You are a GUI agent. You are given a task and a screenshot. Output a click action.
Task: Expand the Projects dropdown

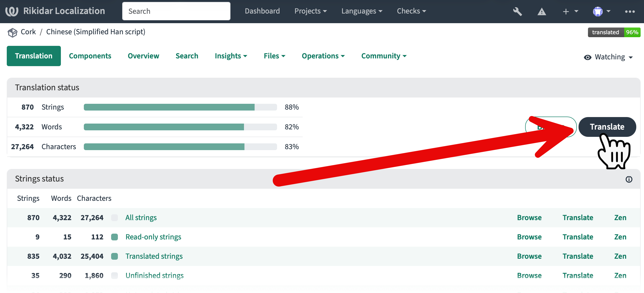310,11
